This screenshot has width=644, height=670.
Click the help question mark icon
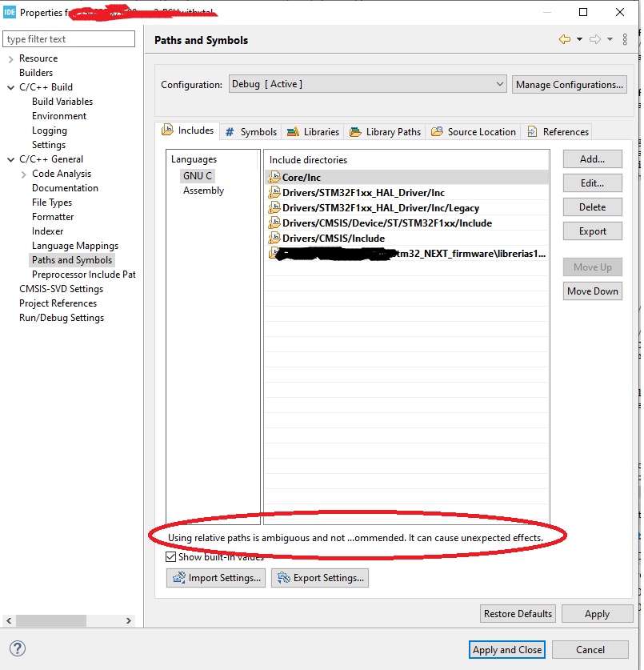click(x=18, y=648)
